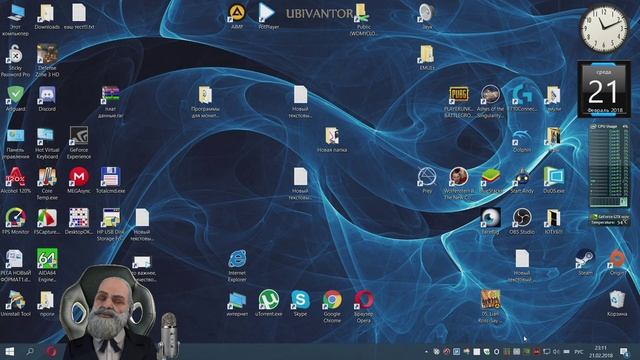This screenshot has width=640, height=360.
Task: Open the EMUL folder shortcut
Action: pyautogui.click(x=427, y=57)
